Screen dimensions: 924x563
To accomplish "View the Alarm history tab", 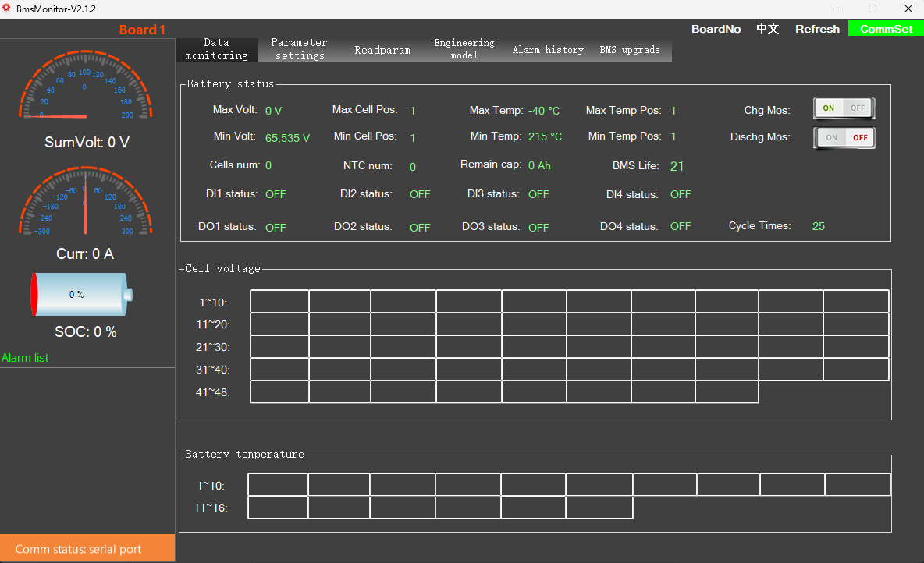I will [548, 50].
